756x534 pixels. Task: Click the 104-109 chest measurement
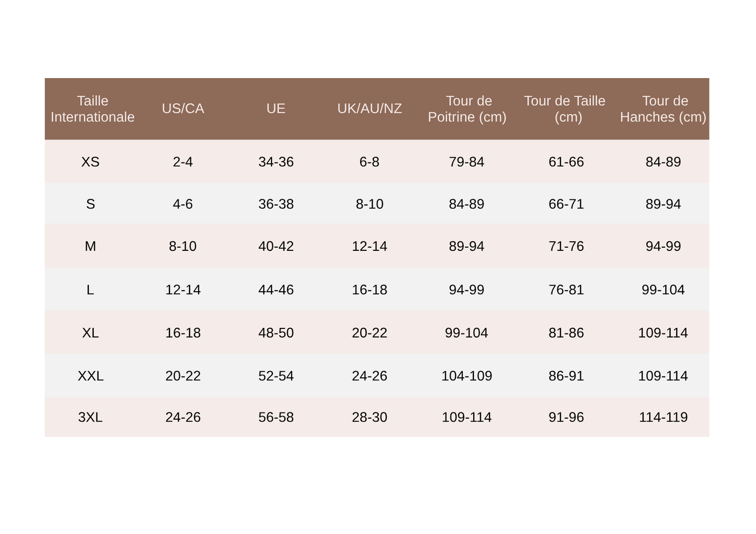click(467, 376)
